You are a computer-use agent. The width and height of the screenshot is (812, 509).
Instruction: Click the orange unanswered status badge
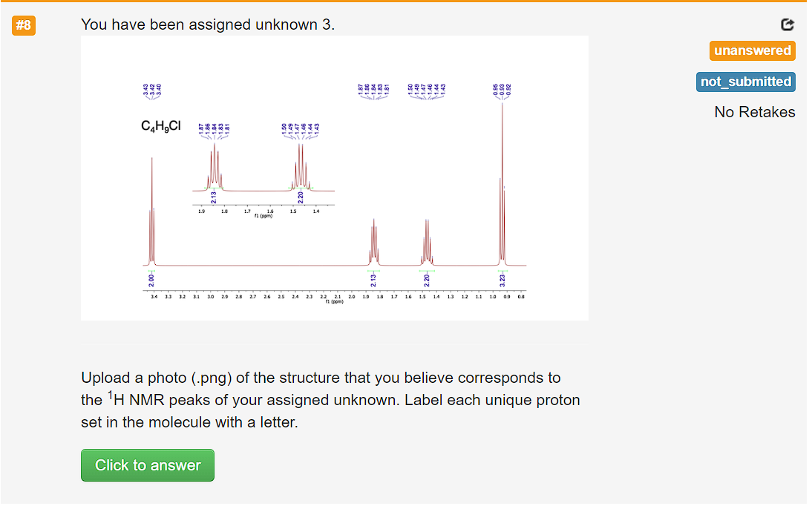pyautogui.click(x=752, y=50)
